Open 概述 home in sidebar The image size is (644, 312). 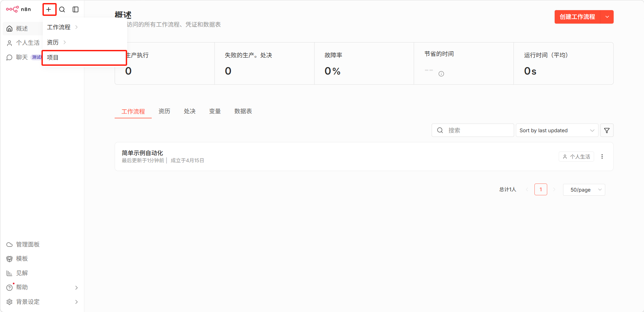[x=22, y=29]
